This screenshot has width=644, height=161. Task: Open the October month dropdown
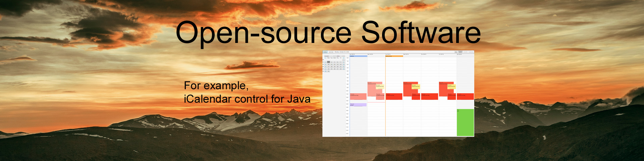pos(329,56)
